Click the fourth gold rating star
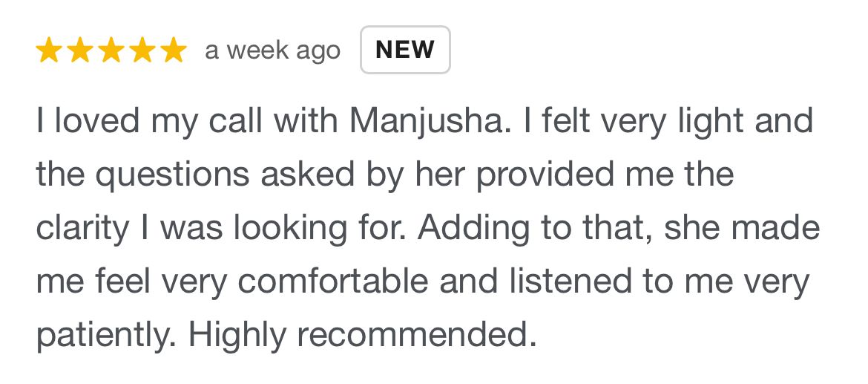Viewport: 868px width, 384px height. [143, 50]
